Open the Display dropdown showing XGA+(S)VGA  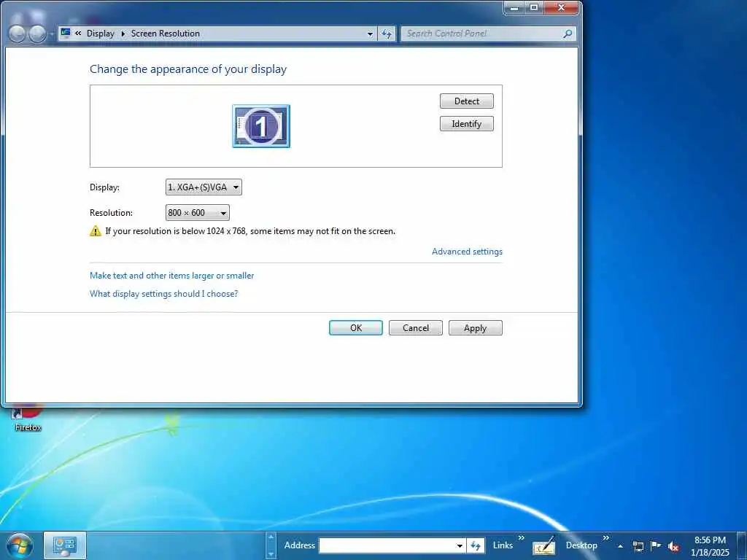[204, 187]
